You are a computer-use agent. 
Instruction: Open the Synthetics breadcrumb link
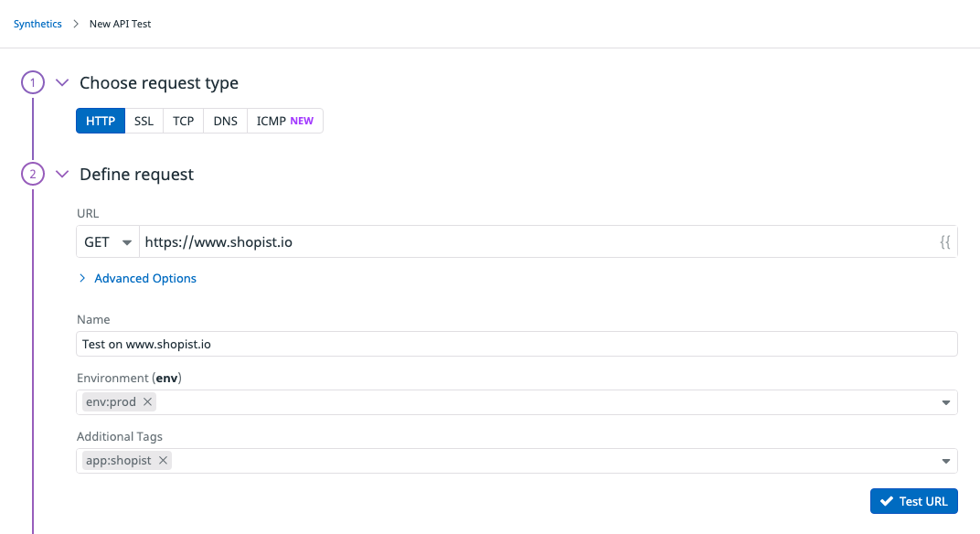(x=37, y=24)
